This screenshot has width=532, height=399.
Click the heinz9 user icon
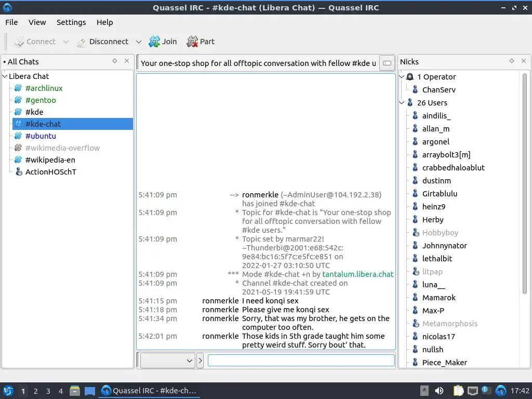tap(415, 206)
